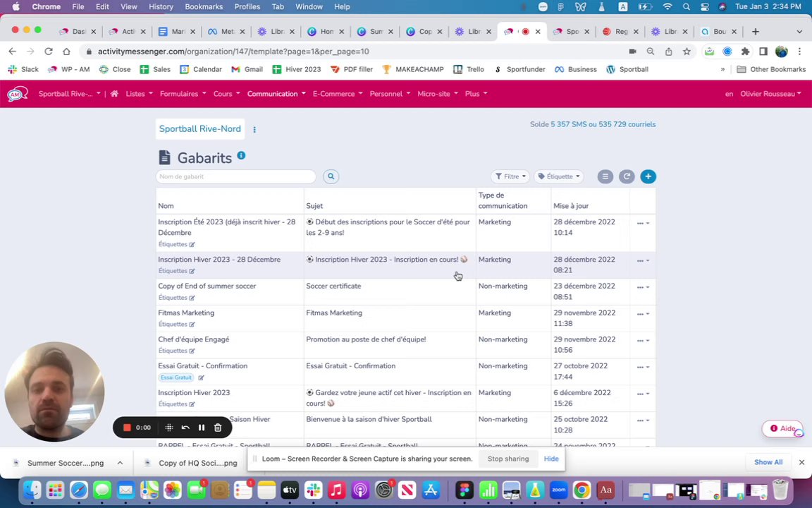
Task: Open the History menu in the macOS menu bar
Action: (x=161, y=7)
